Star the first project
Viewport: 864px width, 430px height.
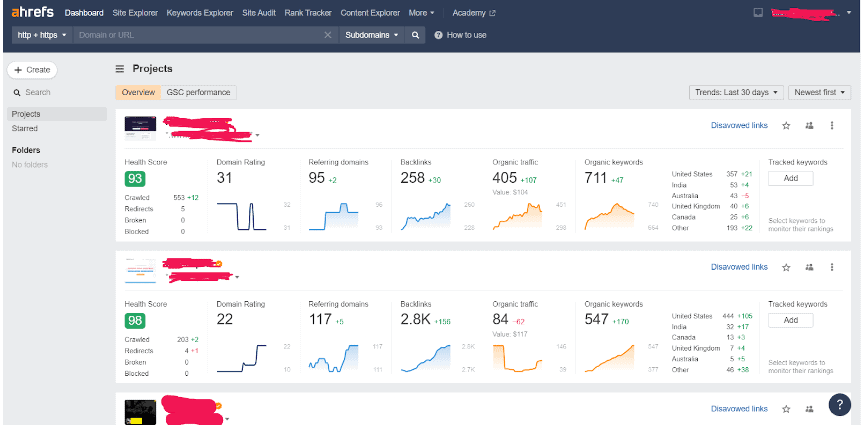click(786, 126)
